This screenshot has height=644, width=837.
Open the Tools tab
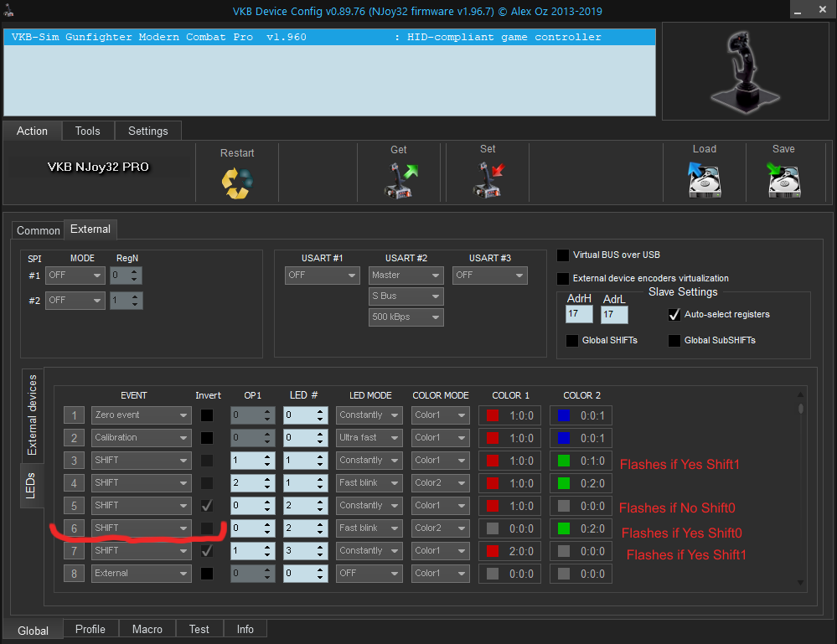coord(87,131)
